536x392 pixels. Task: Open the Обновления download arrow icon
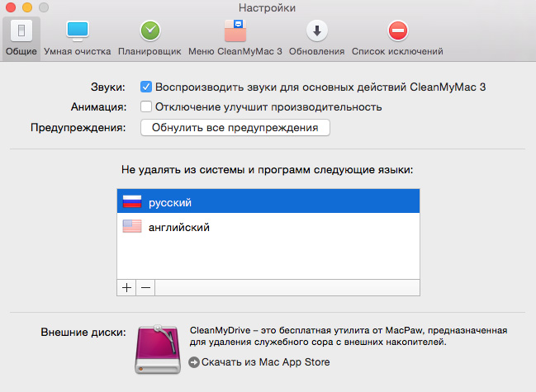click(317, 31)
